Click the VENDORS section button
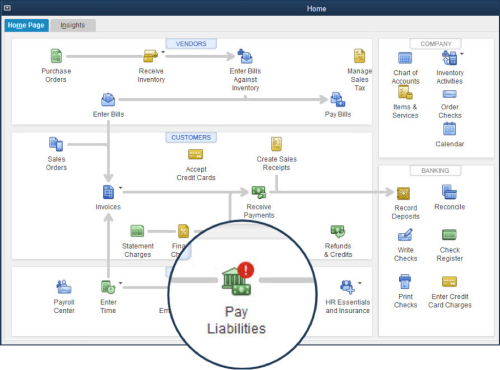 [x=191, y=44]
